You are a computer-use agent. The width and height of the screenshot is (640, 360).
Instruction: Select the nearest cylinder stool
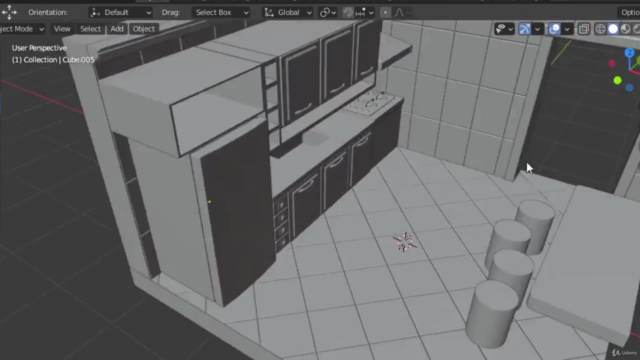492,313
